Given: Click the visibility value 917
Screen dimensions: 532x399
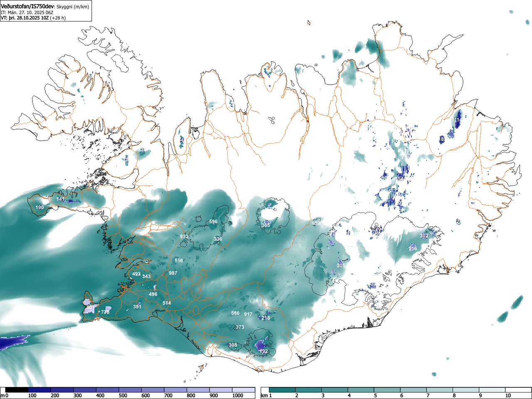Looking at the screenshot, I should (x=248, y=314).
